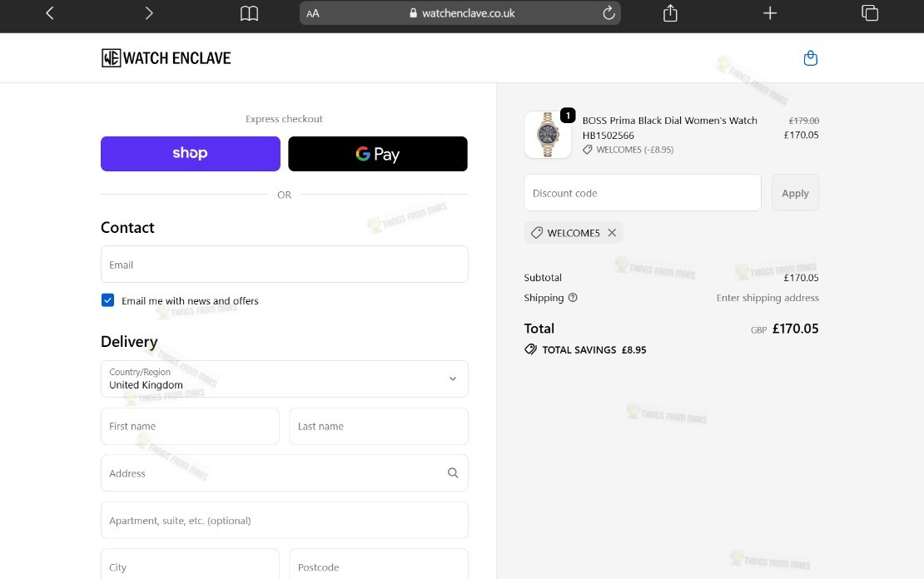Viewport: 924px width, 579px height.
Task: Open the AA reader text options
Action: [x=313, y=13]
